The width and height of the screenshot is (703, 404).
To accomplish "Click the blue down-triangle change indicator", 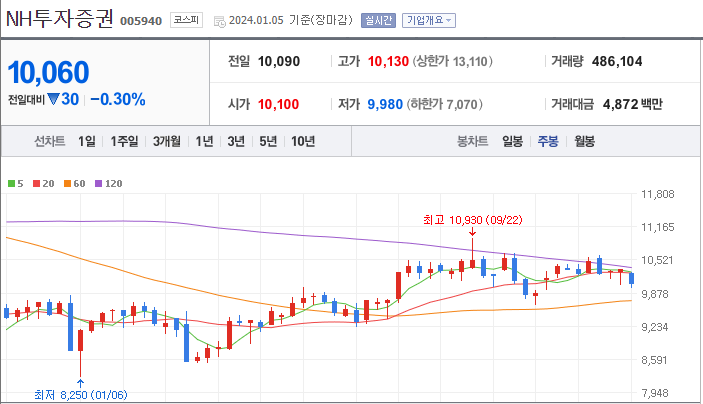I will [x=53, y=99].
